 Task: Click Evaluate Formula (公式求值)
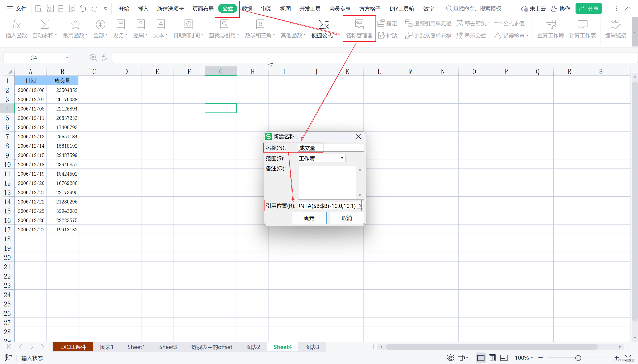coord(510,23)
